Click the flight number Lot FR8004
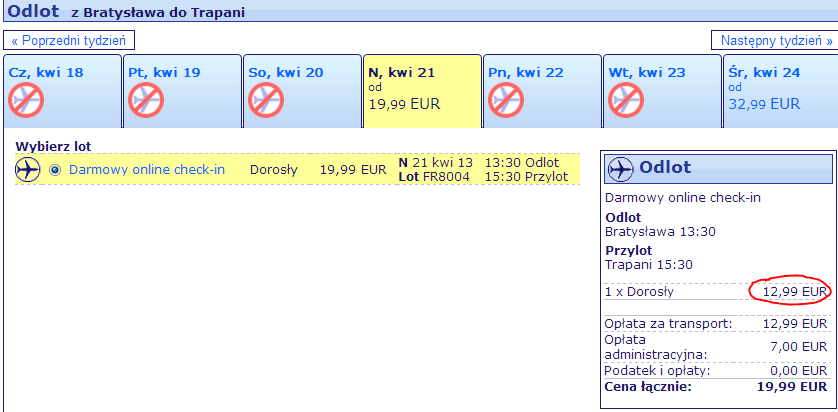The height and width of the screenshot is (412, 838). [x=434, y=176]
